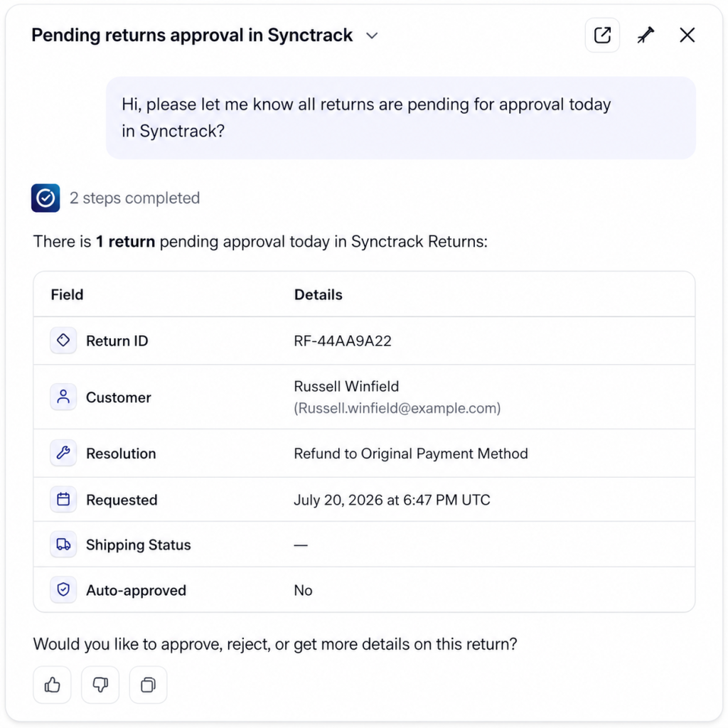Click the Requested calendar icon
This screenshot has height=728, width=728.
(x=63, y=500)
